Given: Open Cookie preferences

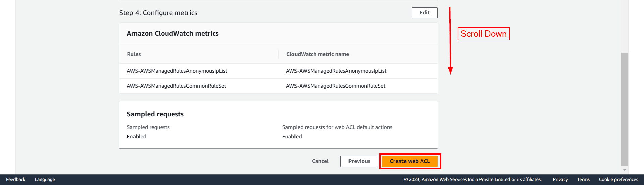Looking at the screenshot, I should coord(618,180).
